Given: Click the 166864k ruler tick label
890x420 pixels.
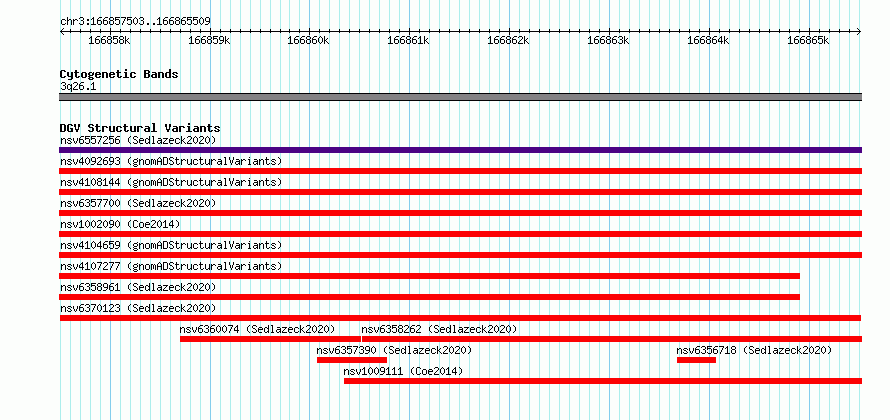Looking at the screenshot, I should (708, 40).
